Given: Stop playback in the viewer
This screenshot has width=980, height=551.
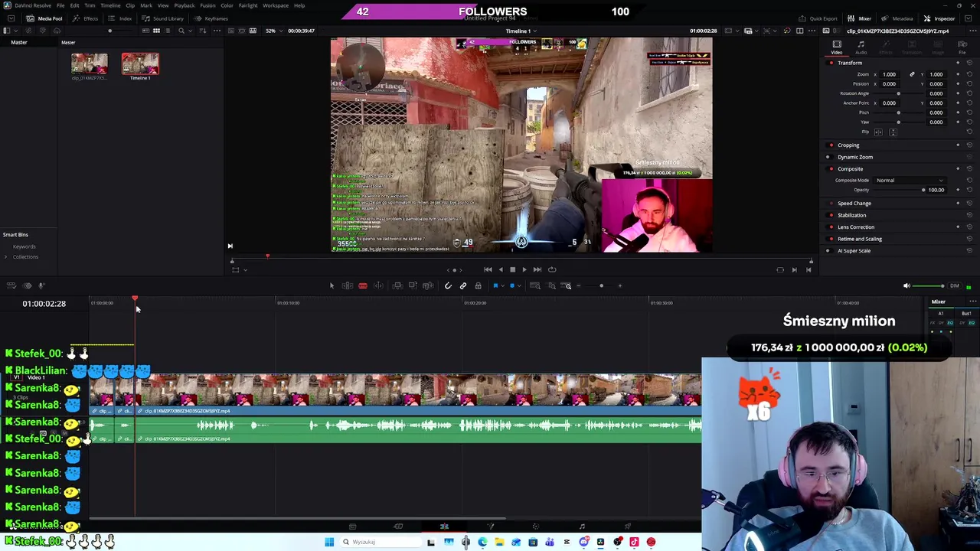Looking at the screenshot, I should [512, 269].
